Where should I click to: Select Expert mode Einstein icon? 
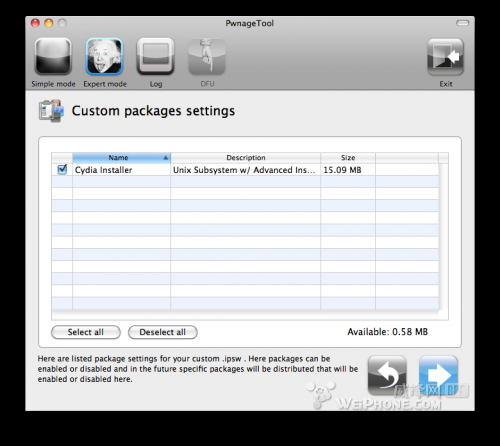tap(104, 56)
